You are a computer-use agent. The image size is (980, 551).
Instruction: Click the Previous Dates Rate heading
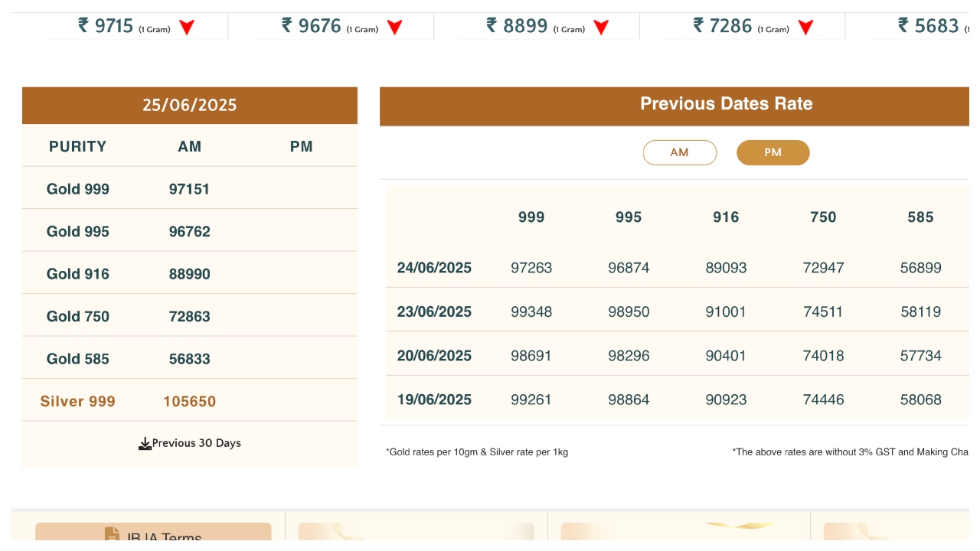pyautogui.click(x=726, y=104)
